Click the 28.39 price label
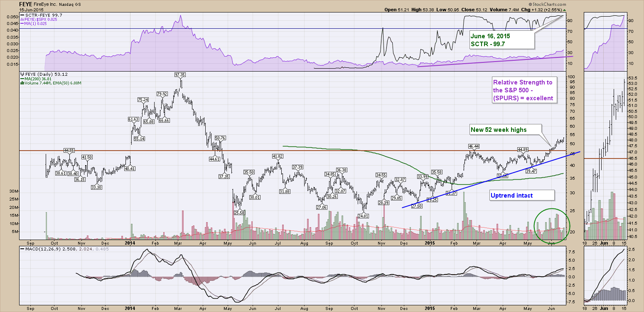Viewport: 644px width, 312px height. [383, 203]
